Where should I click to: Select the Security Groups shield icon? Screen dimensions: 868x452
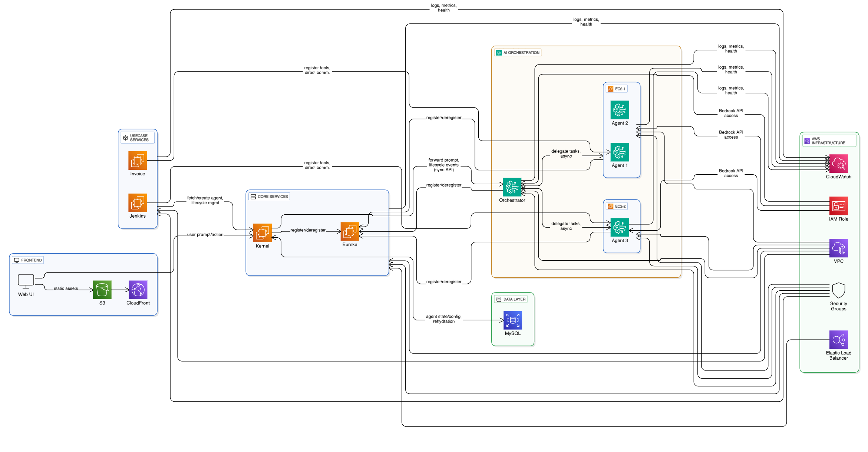coord(838,290)
